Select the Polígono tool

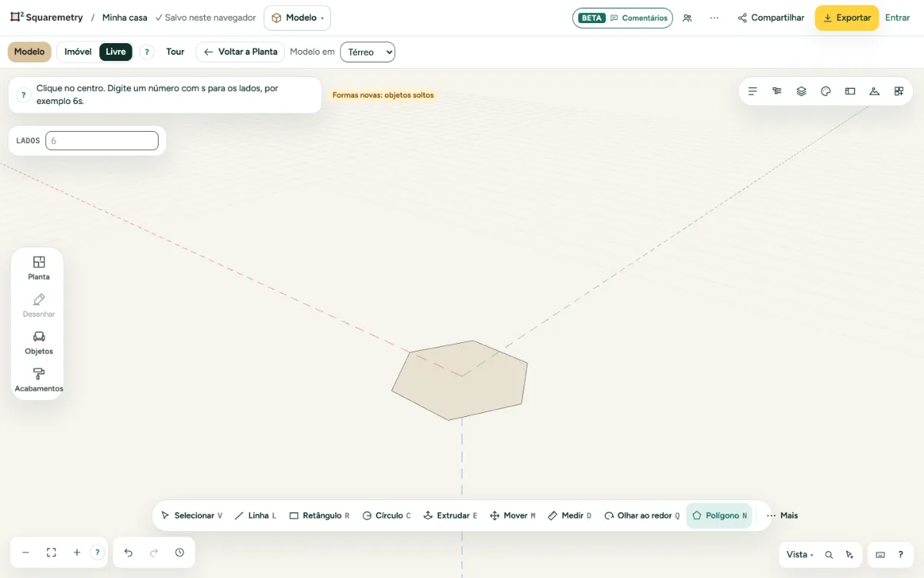pos(719,516)
